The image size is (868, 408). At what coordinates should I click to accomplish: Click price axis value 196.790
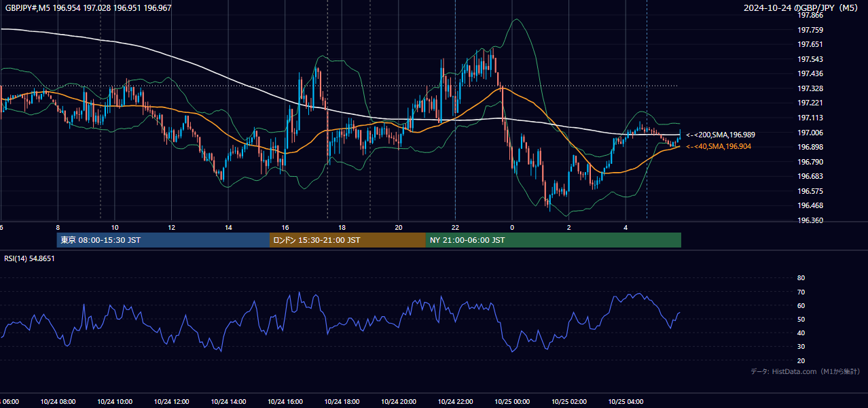point(811,162)
